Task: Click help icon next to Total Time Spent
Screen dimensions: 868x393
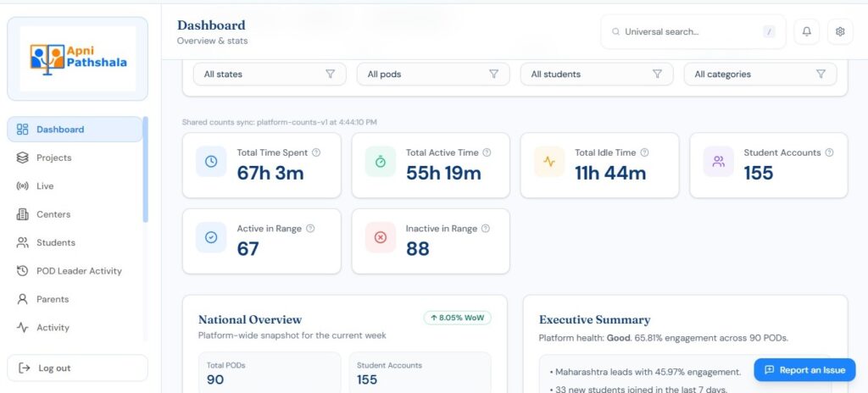Action: click(x=316, y=152)
